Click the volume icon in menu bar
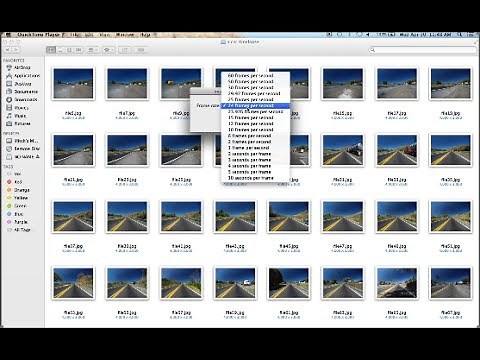Image resolution: width=480 pixels, height=360 pixels. pyautogui.click(x=368, y=35)
